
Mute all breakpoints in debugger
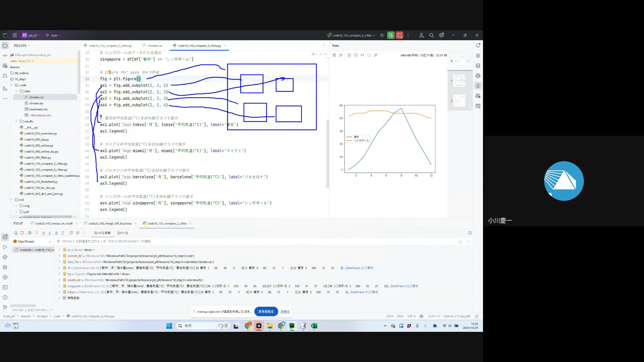coord(77,233)
